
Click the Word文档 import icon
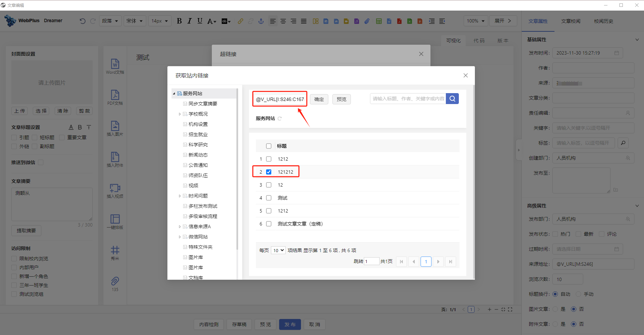[115, 64]
